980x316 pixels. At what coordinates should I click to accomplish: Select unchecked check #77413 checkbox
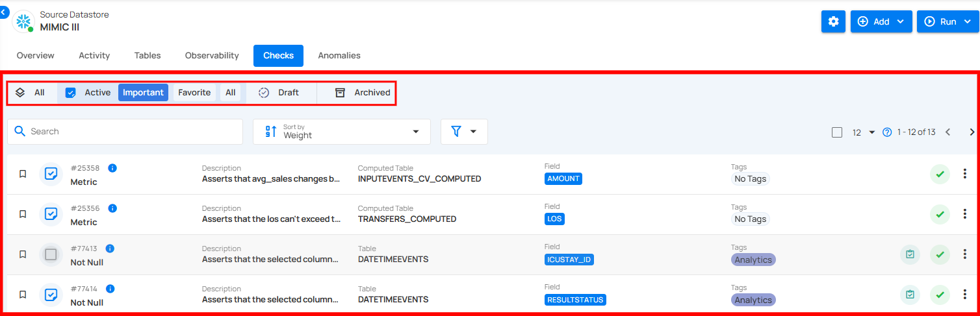point(51,254)
